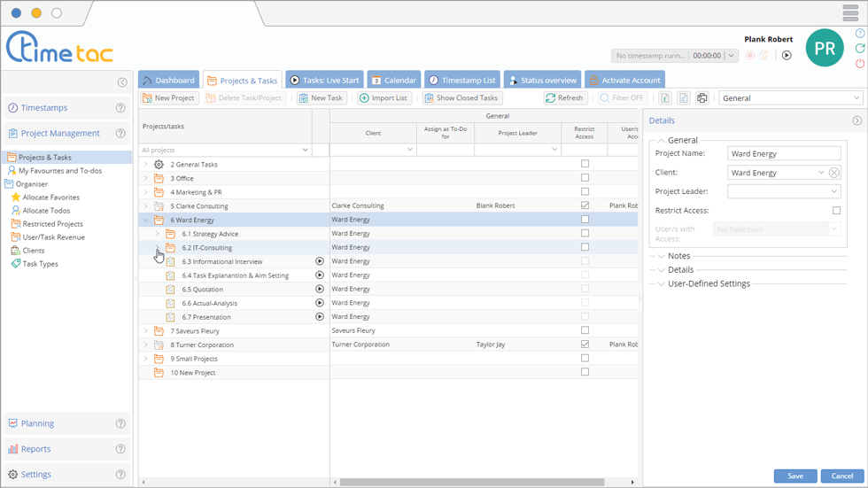
Task: Click the first export document icon
Action: point(665,98)
